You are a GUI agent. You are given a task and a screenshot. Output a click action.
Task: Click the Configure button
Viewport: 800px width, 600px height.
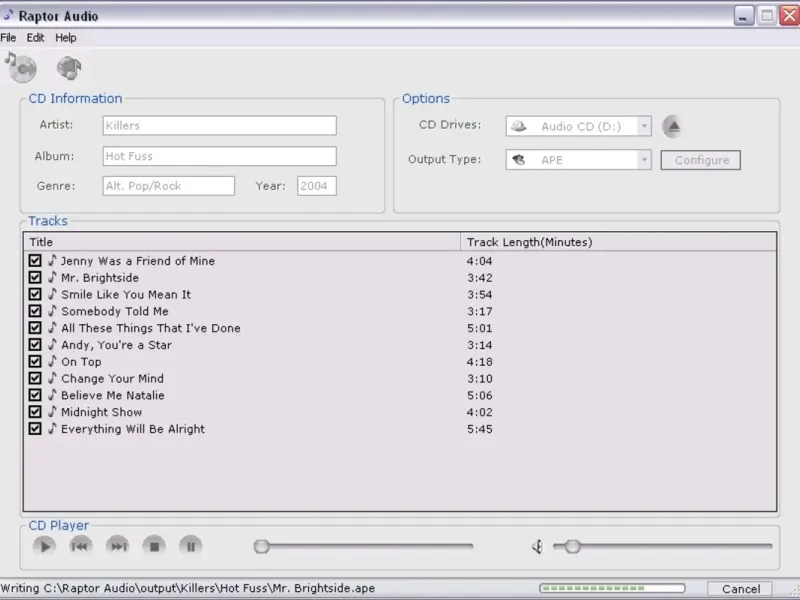pyautogui.click(x=701, y=160)
